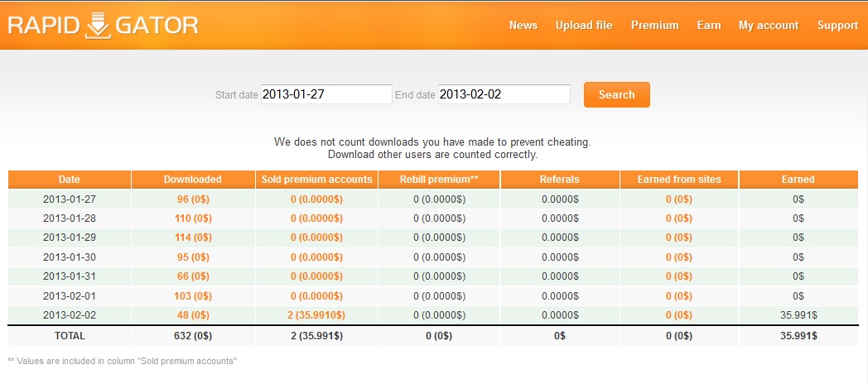868x384 pixels.
Task: Visit the Support page
Action: coord(837,25)
